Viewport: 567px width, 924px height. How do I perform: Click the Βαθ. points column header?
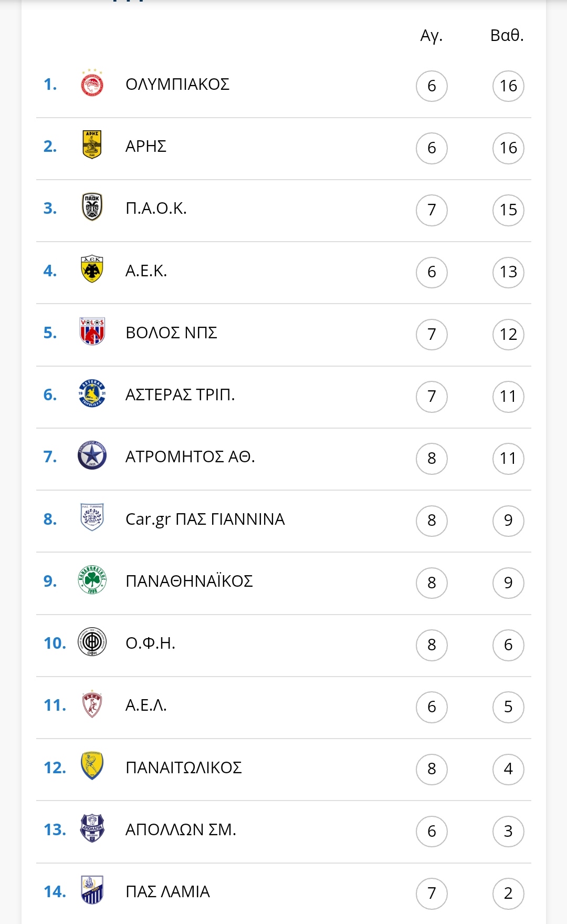coord(507,35)
